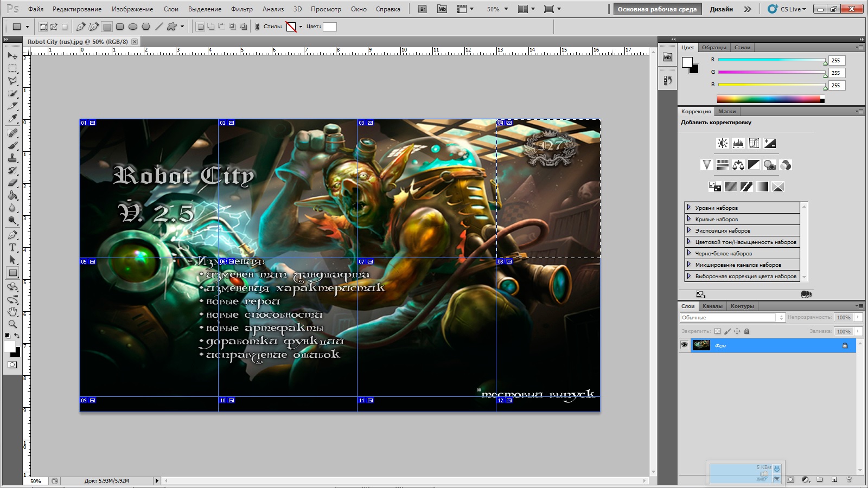Viewport: 868px width, 488px height.
Task: Select the Eyedropper tool
Action: (x=12, y=119)
